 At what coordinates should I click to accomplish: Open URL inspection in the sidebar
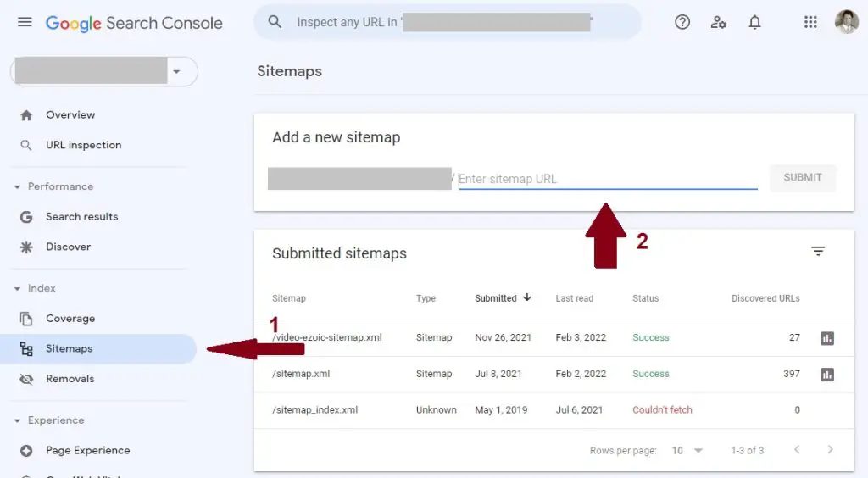[84, 145]
